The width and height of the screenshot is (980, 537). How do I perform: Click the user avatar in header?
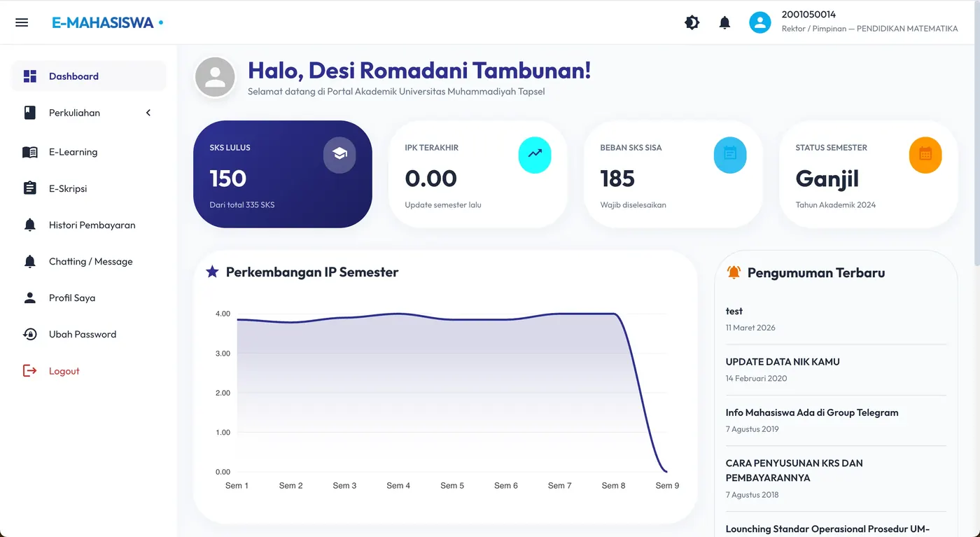click(759, 22)
